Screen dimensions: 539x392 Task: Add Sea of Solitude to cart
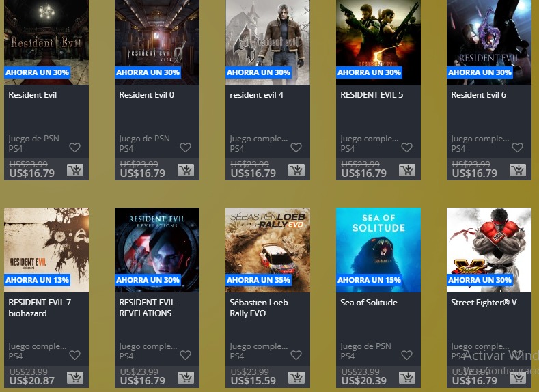[407, 378]
